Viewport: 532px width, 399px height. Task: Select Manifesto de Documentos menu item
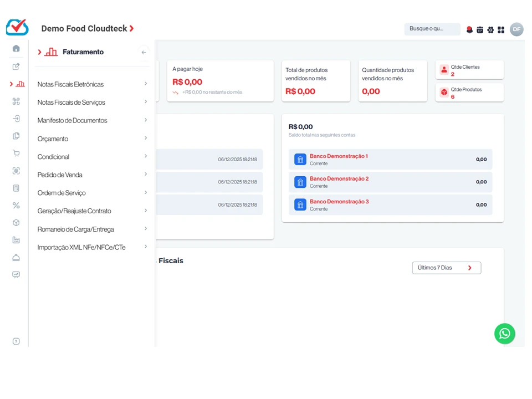pyautogui.click(x=73, y=120)
